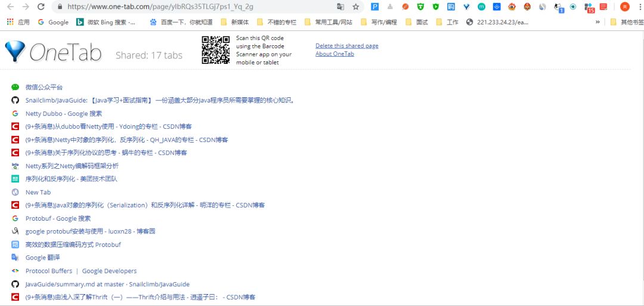Click the Google favicon beside Netty Dubbo

pyautogui.click(x=15, y=113)
